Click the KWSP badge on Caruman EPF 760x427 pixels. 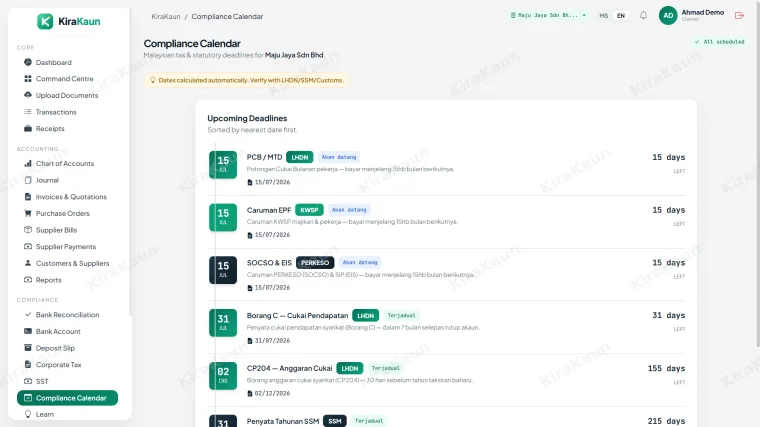coord(309,210)
